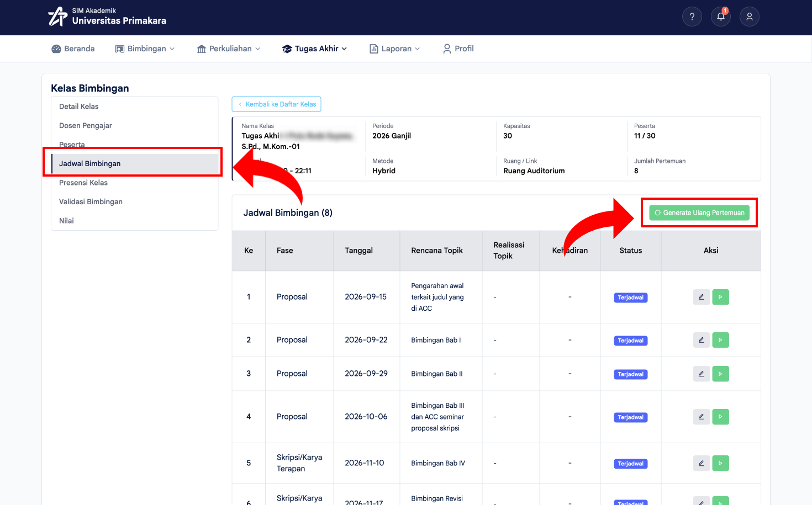Click Kembali ke Daftar Kelas button
This screenshot has height=505, width=812.
[276, 104]
